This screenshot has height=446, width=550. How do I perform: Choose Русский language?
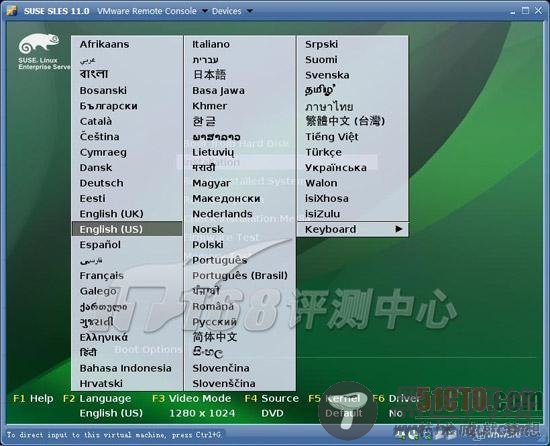(x=214, y=322)
